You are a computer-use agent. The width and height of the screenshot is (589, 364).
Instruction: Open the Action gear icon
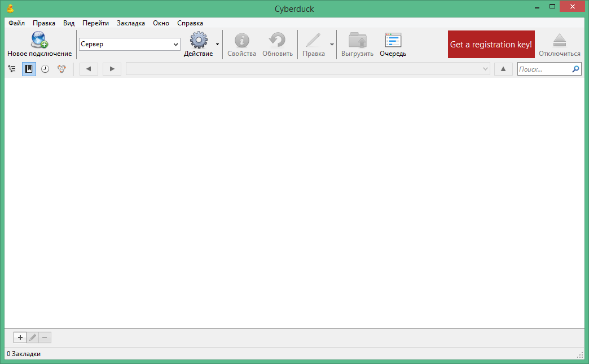tap(198, 40)
